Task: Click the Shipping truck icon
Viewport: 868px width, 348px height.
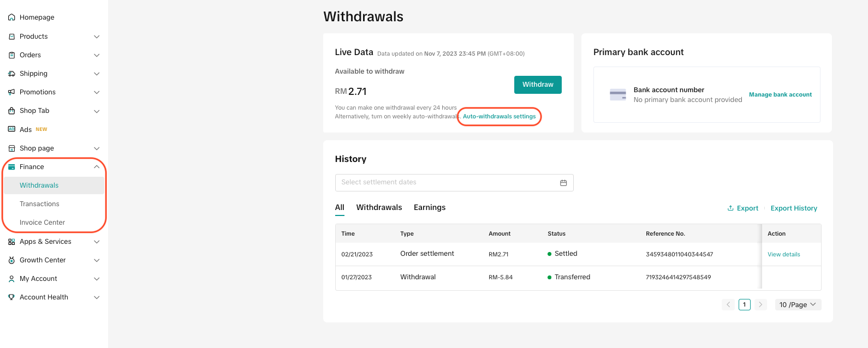Action: pos(11,74)
